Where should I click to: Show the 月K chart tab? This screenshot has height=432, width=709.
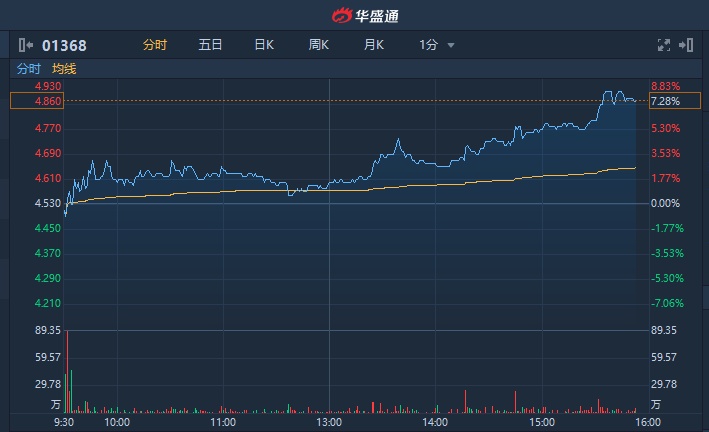[x=374, y=45]
